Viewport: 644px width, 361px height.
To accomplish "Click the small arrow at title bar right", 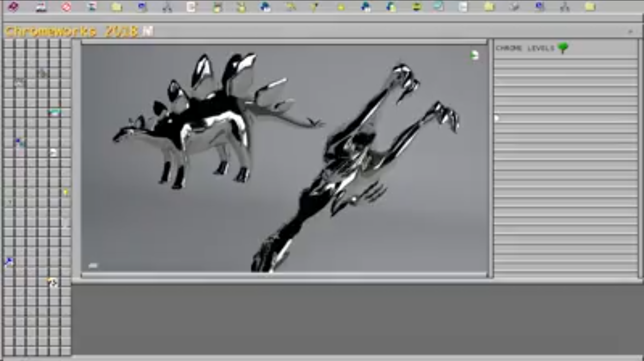I will point(630,32).
